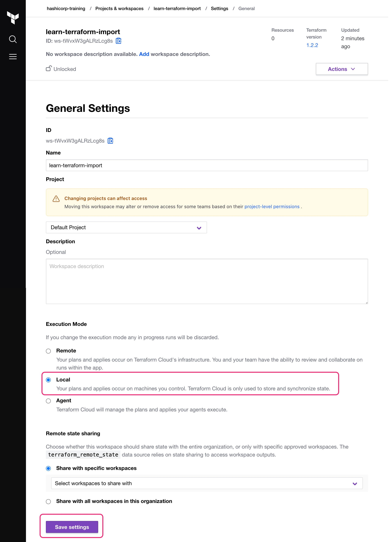Viewport: 392px width, 542px height.
Task: Go to the Projects & workspaces breadcrumb
Action: click(x=119, y=8)
